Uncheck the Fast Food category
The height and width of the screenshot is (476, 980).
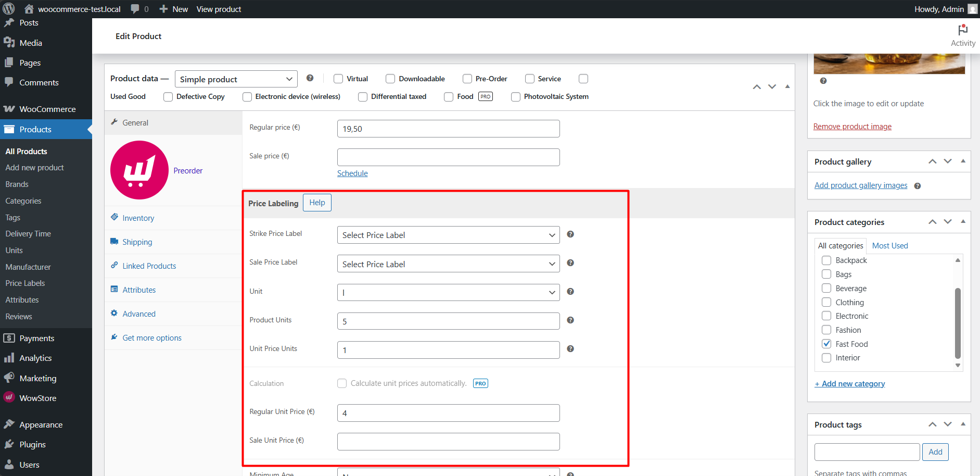point(826,344)
